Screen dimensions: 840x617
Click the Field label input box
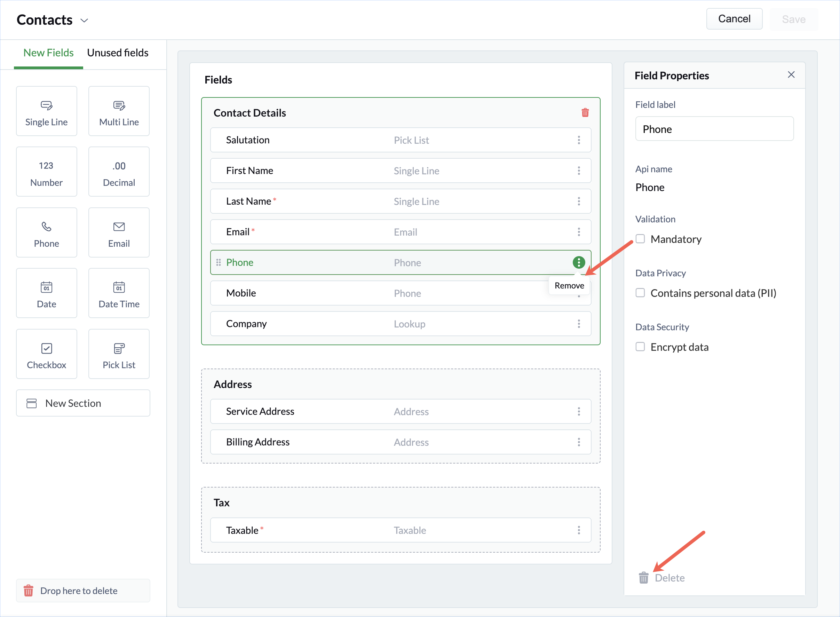point(714,129)
